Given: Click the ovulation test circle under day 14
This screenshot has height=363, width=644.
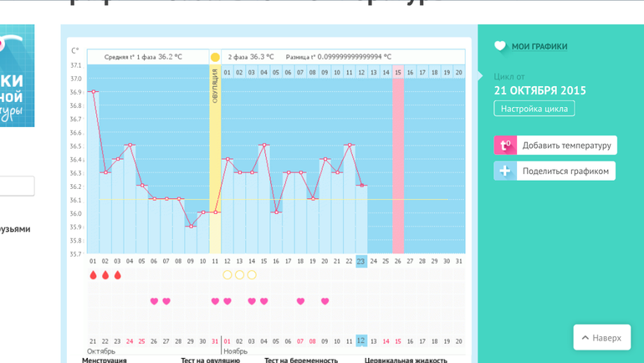Looking at the screenshot, I should tap(252, 274).
